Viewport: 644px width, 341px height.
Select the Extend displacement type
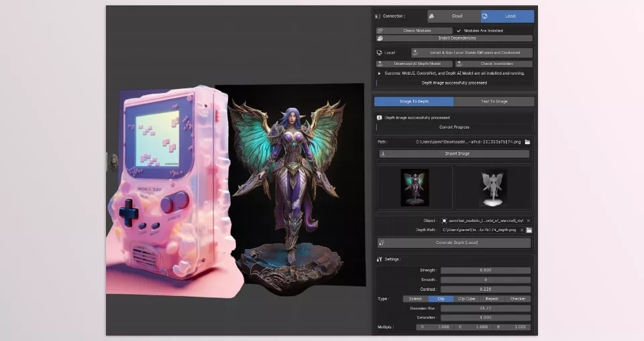click(415, 299)
